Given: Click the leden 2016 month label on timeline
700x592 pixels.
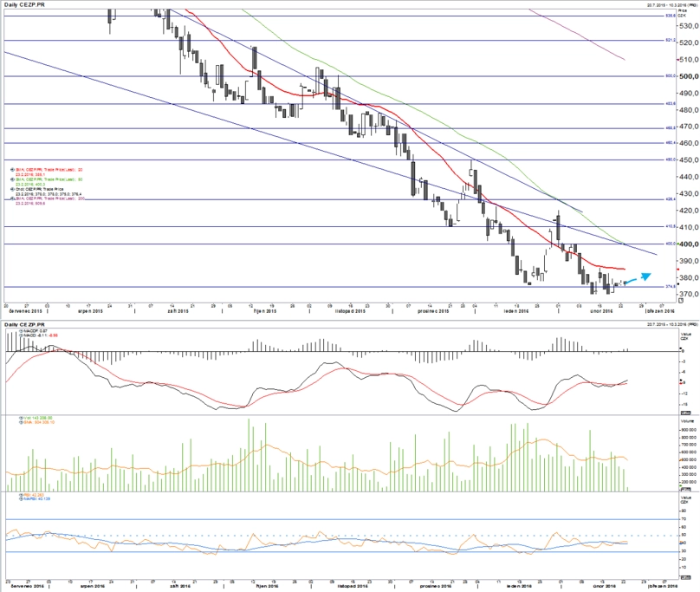Looking at the screenshot, I should 516,311.
